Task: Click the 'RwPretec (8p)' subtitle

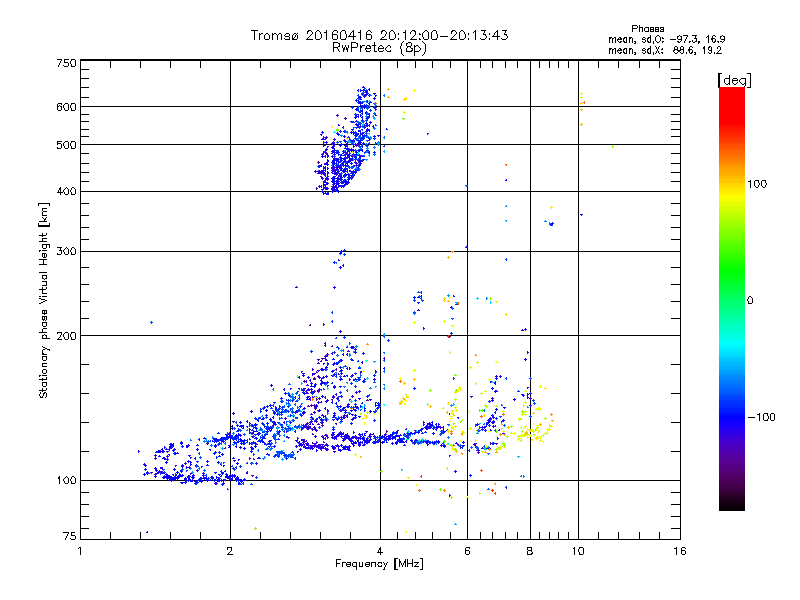Action: [x=379, y=48]
